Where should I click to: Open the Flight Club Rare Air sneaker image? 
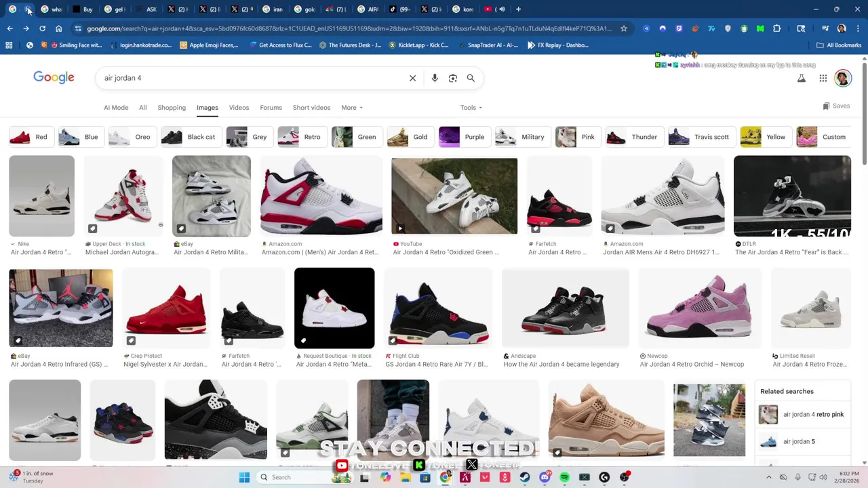438,308
